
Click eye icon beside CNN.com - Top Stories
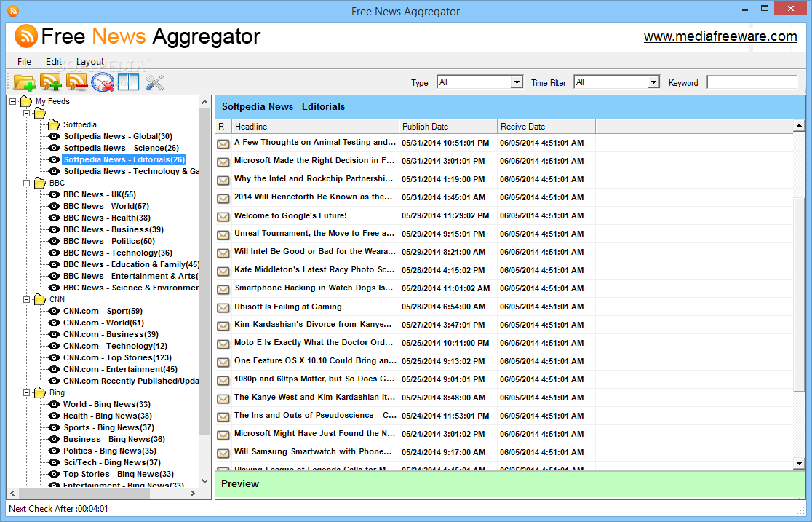coord(54,357)
